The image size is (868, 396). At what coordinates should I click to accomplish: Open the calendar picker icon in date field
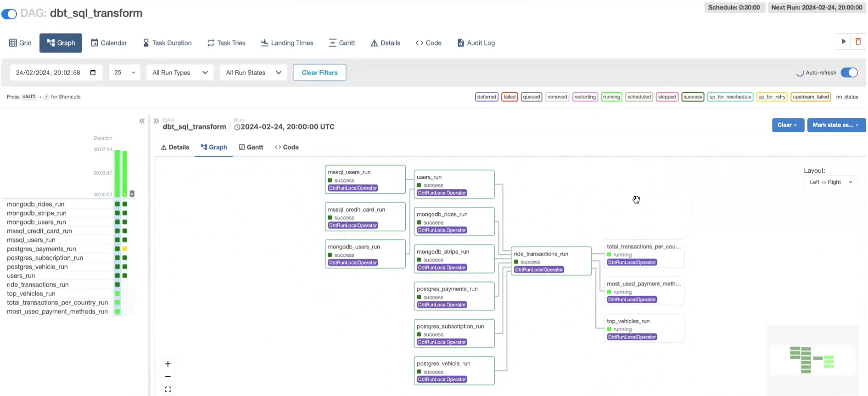tap(93, 73)
